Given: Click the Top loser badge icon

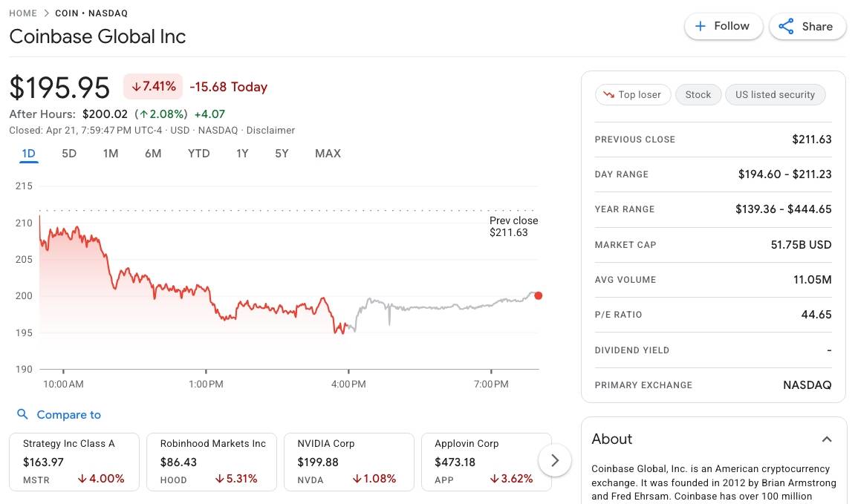Looking at the screenshot, I should click(x=608, y=94).
